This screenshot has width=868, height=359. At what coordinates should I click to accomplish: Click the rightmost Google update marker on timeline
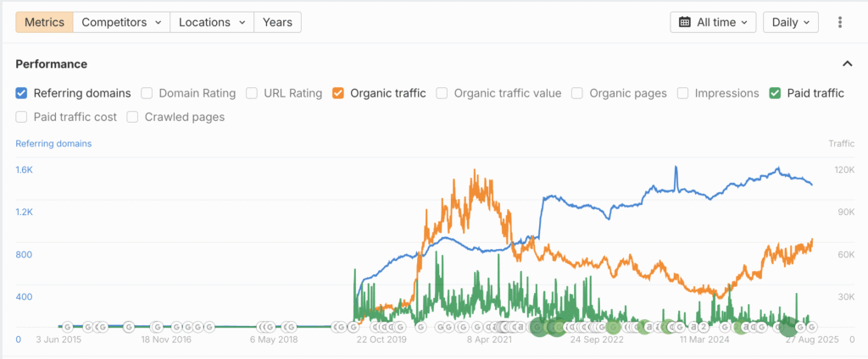pos(811,327)
